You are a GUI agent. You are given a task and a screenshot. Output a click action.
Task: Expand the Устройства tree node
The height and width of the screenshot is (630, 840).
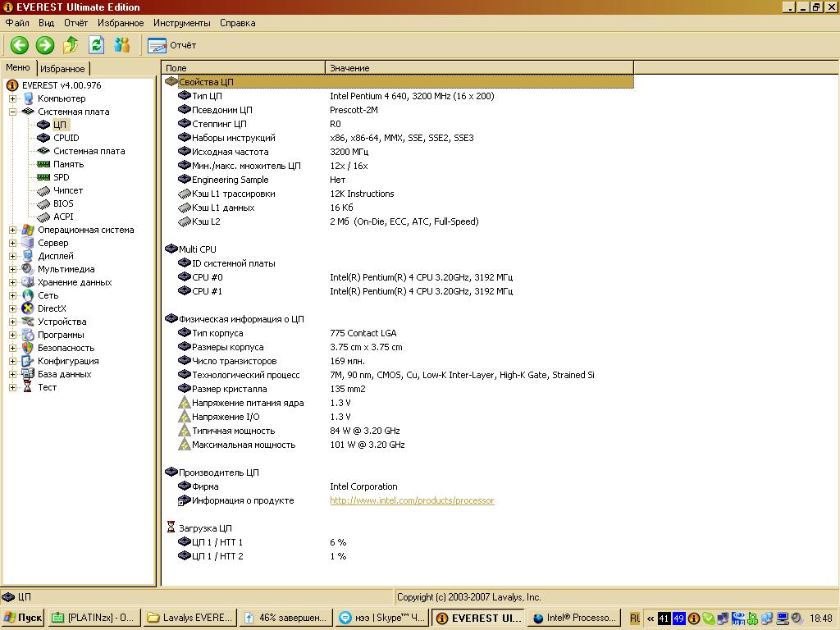coord(12,322)
